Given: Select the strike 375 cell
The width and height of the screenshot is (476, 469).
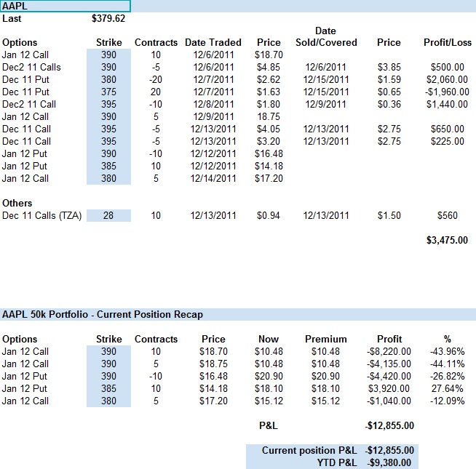Looking at the screenshot, I should click(x=109, y=92).
